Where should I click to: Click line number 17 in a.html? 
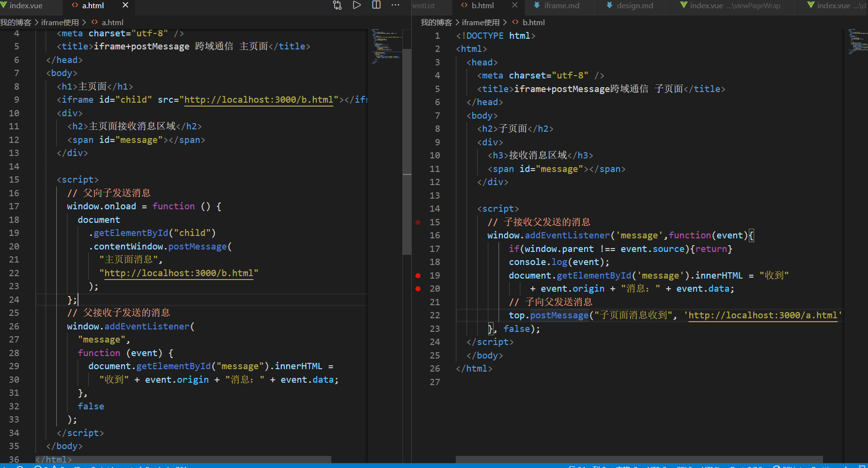coord(14,206)
